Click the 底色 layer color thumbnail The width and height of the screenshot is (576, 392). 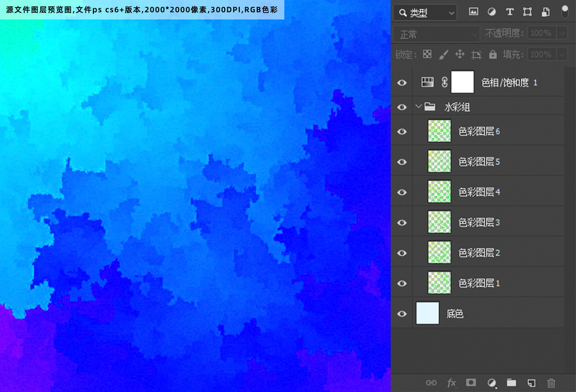(x=428, y=313)
